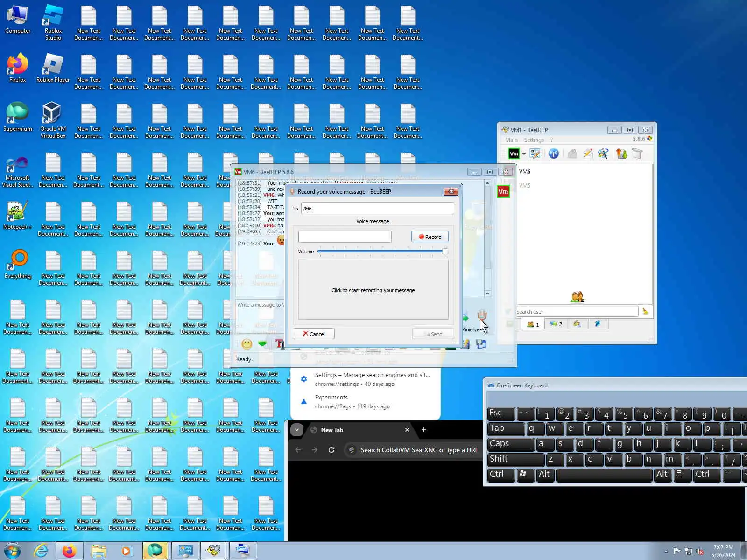The image size is (747, 560).
Task: Open the Main menu in BeeBEEP VM1 window
Action: 511,140
